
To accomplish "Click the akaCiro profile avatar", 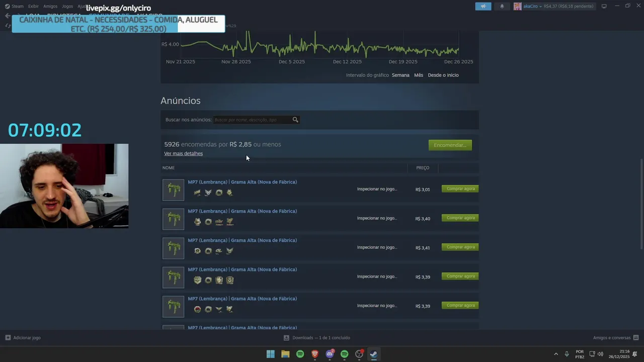I will pos(517,7).
